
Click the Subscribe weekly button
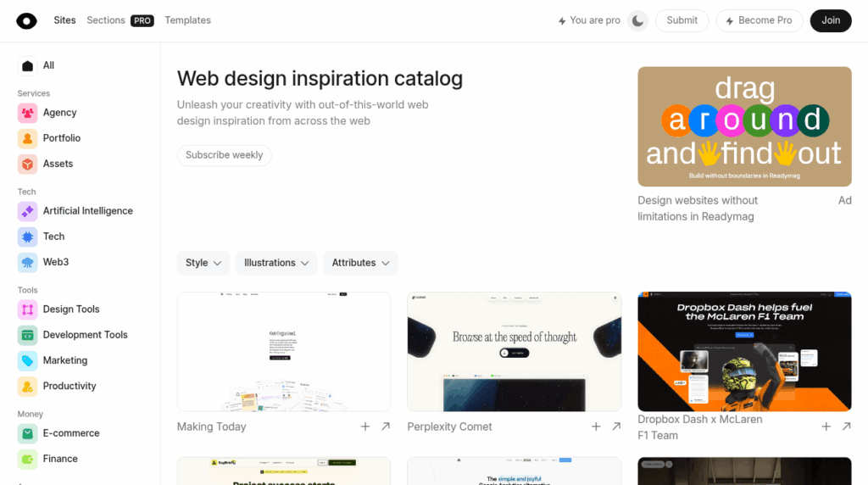point(224,155)
